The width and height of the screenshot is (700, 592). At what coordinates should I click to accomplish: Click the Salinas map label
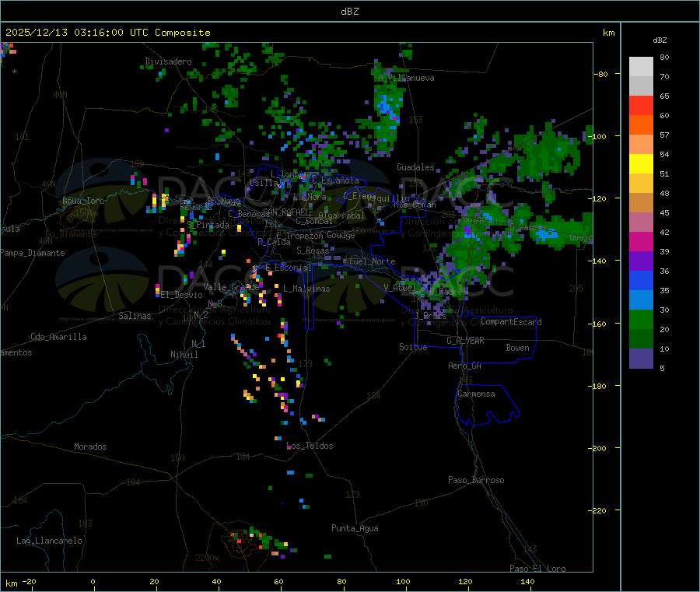click(x=135, y=316)
